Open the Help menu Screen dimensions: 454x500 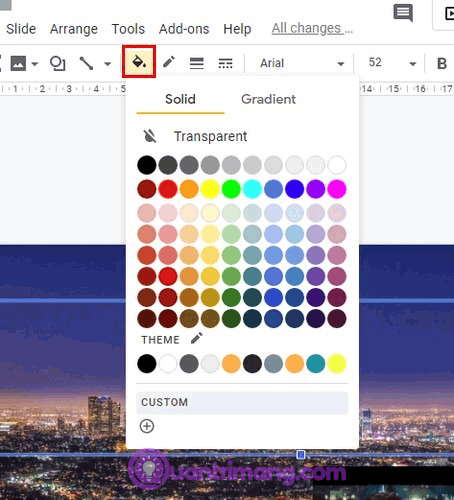click(237, 29)
